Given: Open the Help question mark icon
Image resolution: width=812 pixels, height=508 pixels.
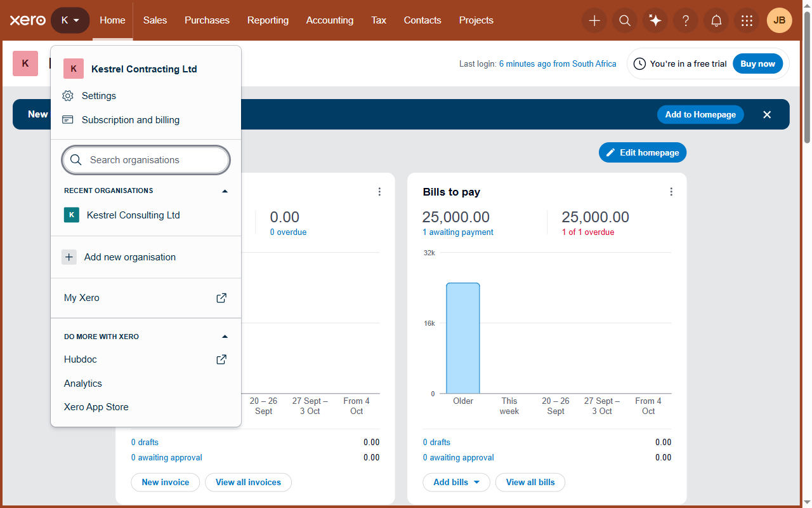Looking at the screenshot, I should (x=686, y=20).
